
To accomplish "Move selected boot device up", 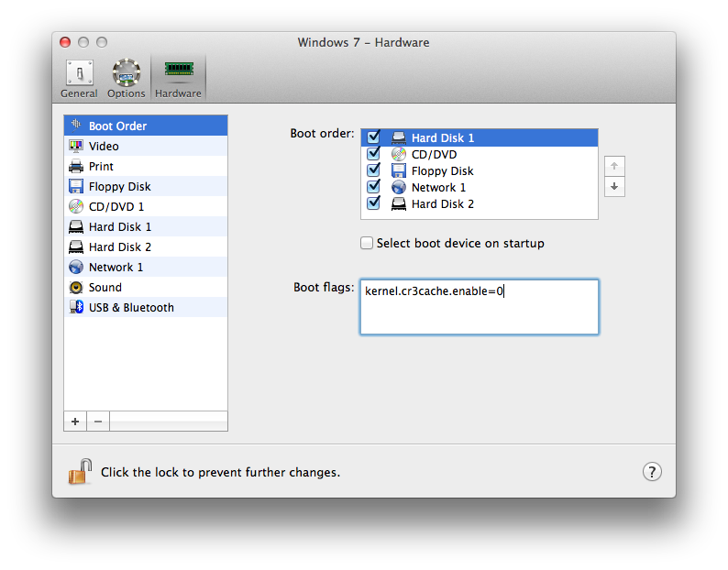I will (x=614, y=166).
